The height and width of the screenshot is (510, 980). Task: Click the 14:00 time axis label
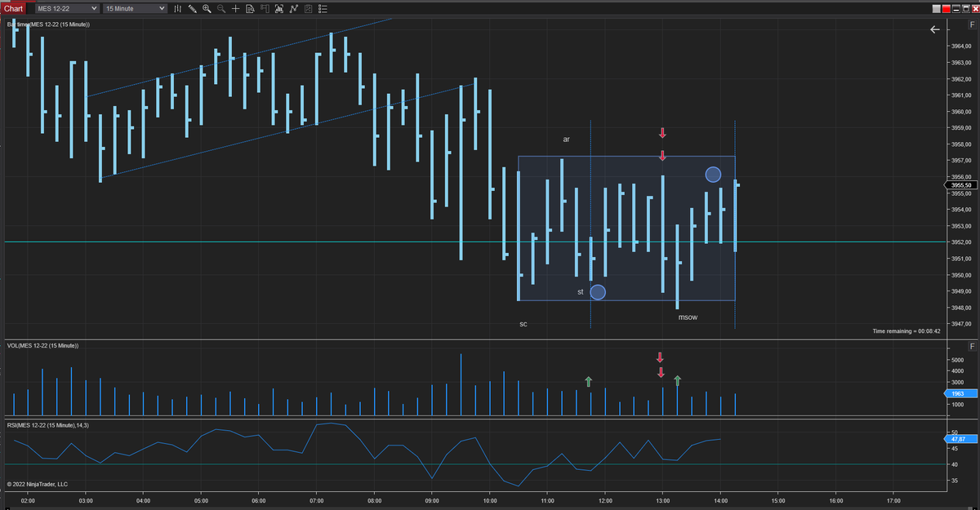click(720, 499)
